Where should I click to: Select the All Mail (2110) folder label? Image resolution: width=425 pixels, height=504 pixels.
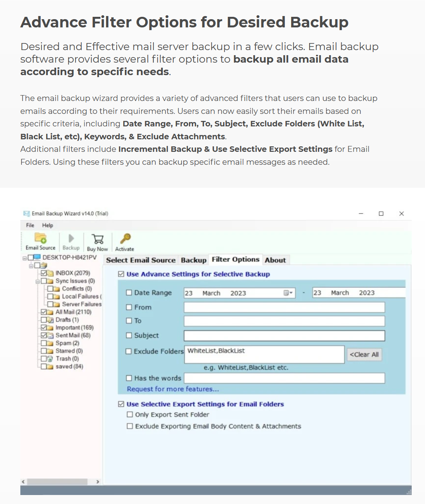[x=74, y=312]
